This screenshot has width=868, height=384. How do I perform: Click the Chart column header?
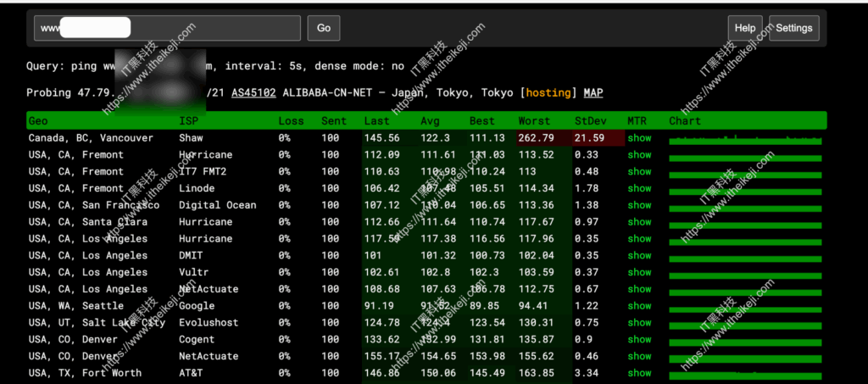(x=685, y=120)
